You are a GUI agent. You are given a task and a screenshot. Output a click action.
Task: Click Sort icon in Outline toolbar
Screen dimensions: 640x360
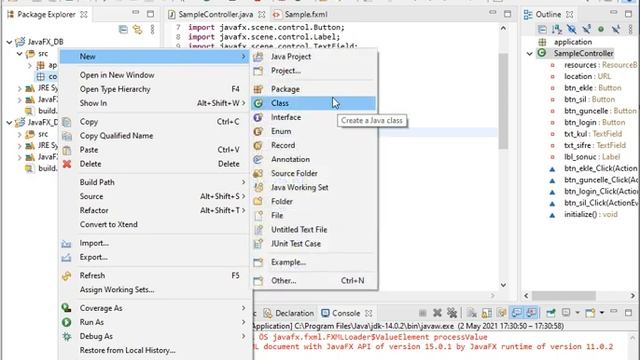point(557,29)
